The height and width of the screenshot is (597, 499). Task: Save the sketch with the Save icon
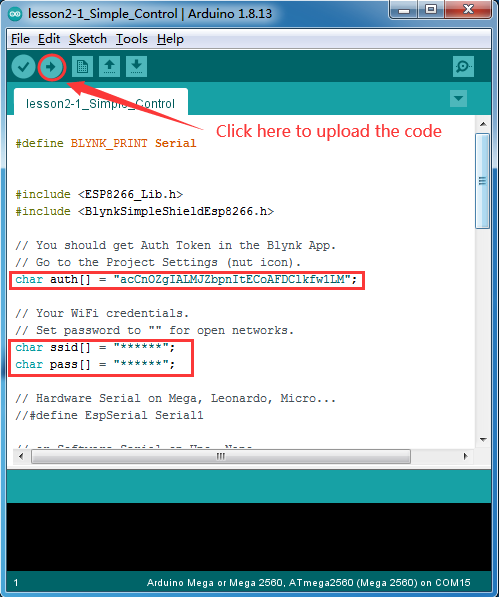click(136, 67)
